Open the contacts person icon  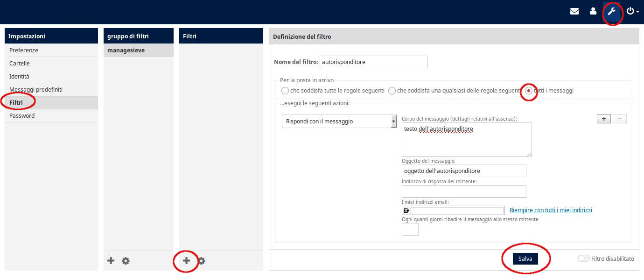tap(593, 11)
